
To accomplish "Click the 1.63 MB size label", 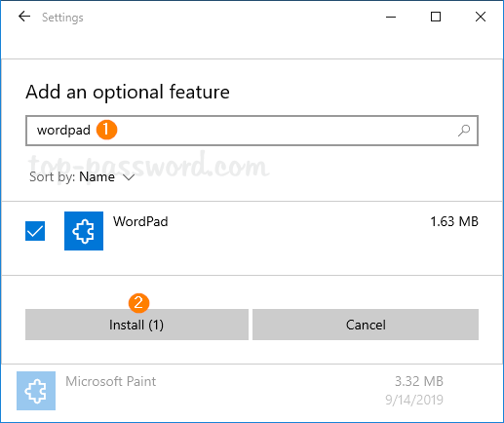I will [454, 221].
